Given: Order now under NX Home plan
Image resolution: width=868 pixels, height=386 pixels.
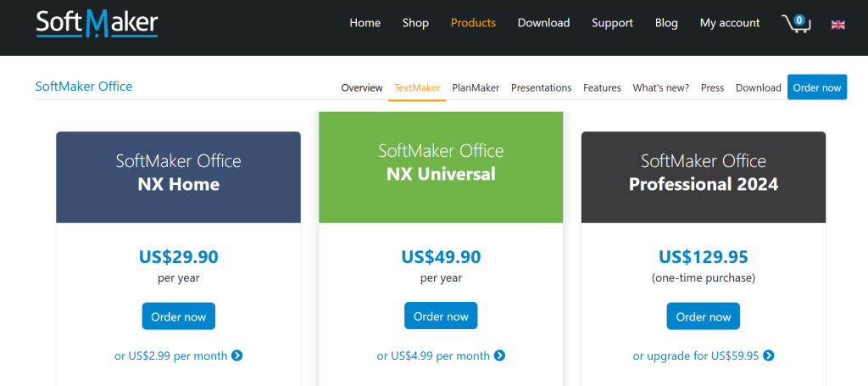Looking at the screenshot, I should pyautogui.click(x=178, y=316).
